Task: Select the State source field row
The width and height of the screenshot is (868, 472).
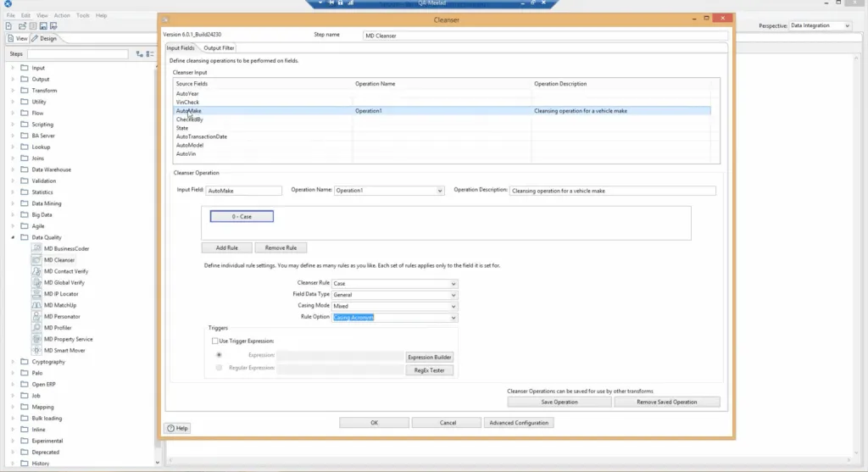Action: (x=442, y=128)
